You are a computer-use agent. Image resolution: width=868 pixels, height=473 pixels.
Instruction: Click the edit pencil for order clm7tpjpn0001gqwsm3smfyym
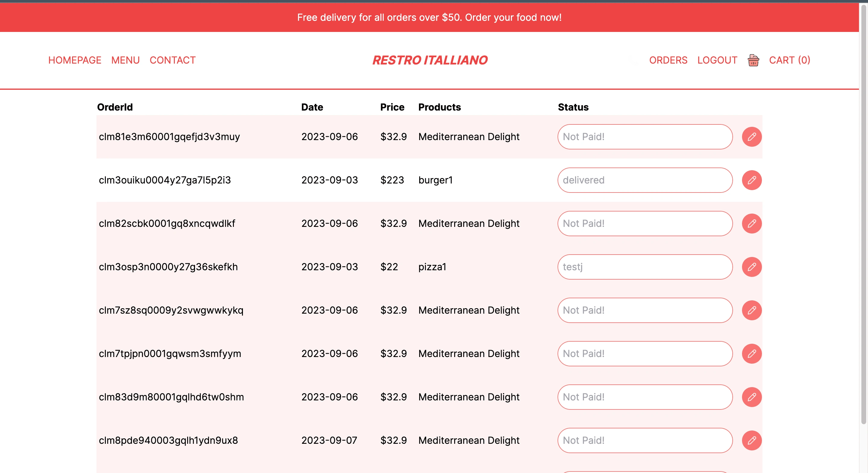[x=751, y=354]
